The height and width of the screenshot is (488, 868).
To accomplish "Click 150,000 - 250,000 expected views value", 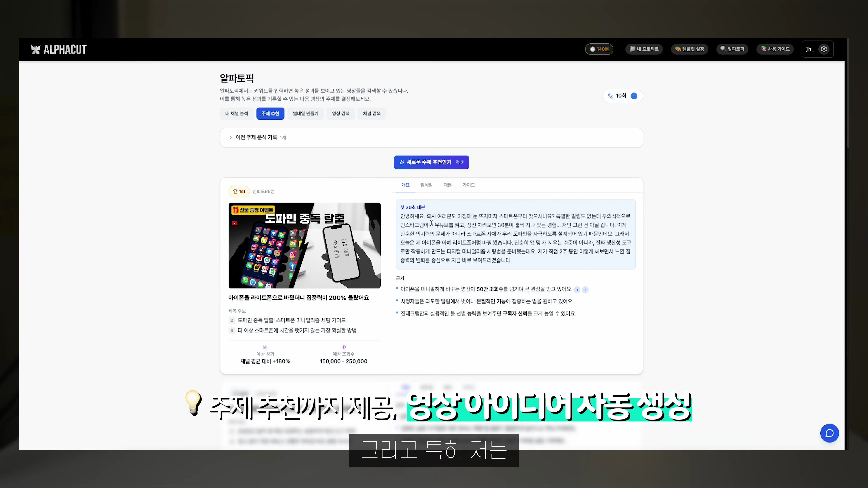I will click(x=343, y=361).
